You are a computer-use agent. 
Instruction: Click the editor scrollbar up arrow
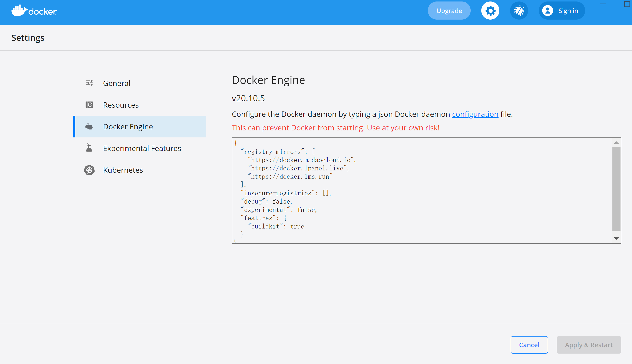[616, 143]
